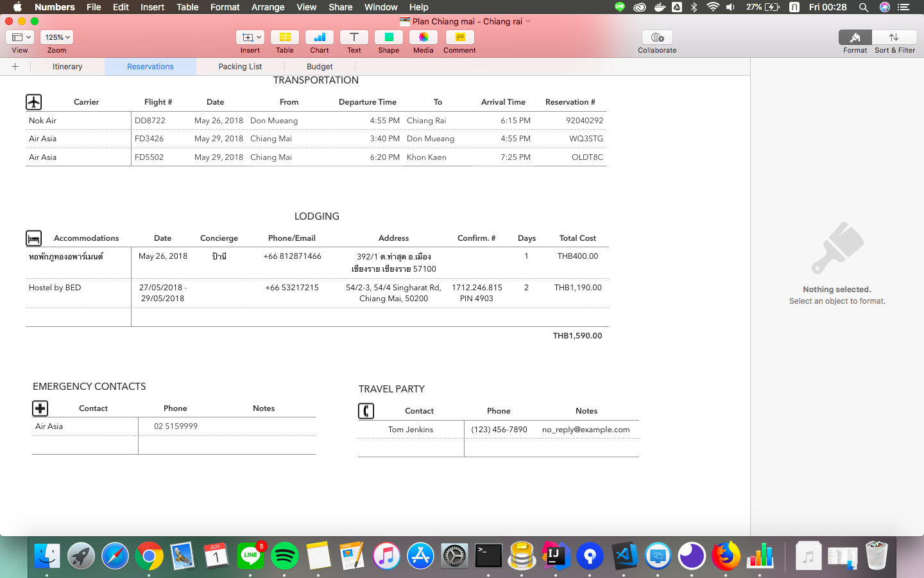Select the THB1,590.00 total cell
Image resolution: width=924 pixels, height=578 pixels.
[x=577, y=336]
